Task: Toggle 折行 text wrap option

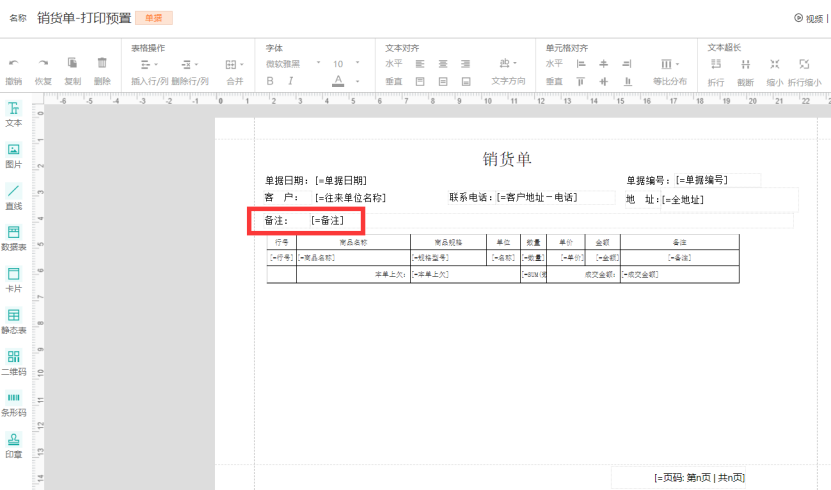Action: (716, 72)
